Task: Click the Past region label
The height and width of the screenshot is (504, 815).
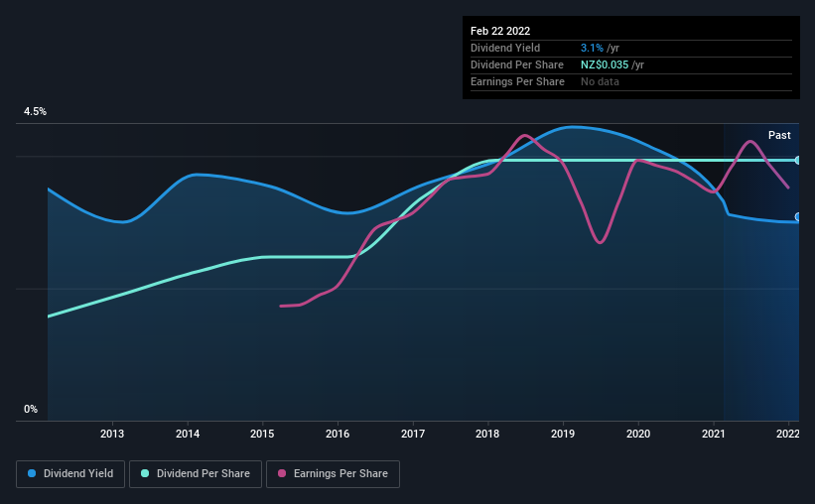Action: (779, 135)
